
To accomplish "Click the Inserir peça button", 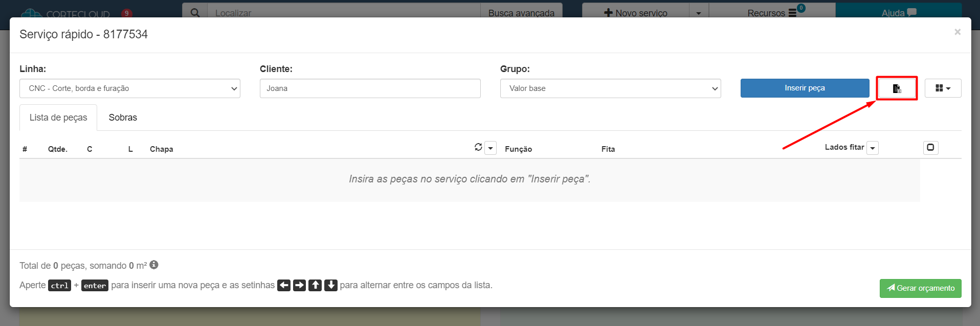I will pos(805,88).
